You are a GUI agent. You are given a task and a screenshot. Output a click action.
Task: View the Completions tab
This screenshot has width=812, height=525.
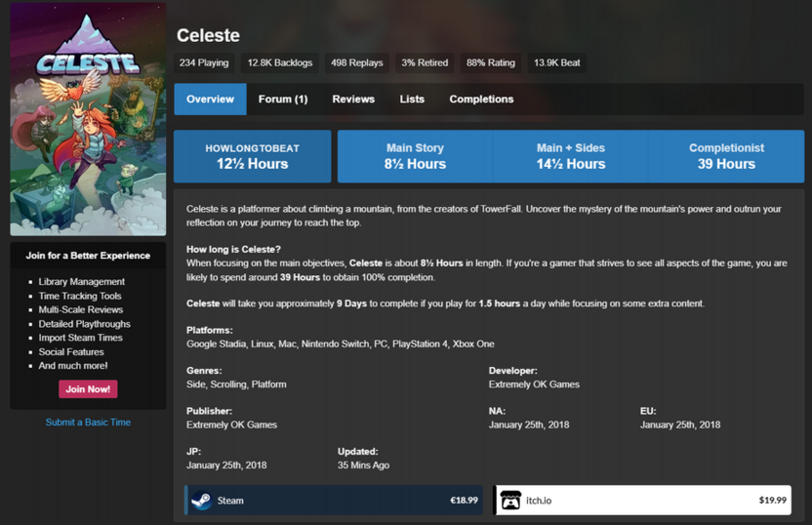pos(481,99)
